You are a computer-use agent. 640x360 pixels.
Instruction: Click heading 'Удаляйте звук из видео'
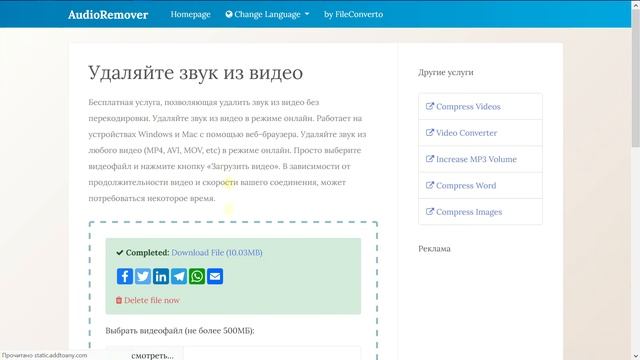tap(196, 73)
